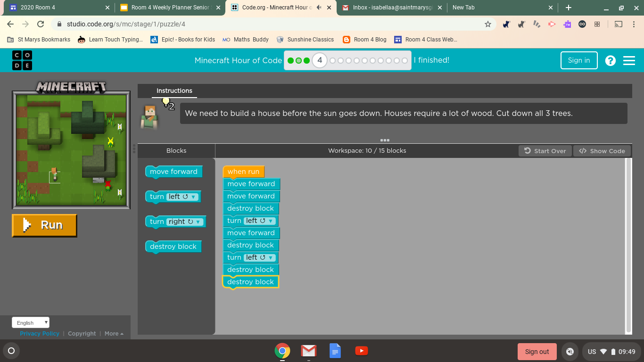Open Chrome from the shelf
This screenshot has width=644, height=362.
click(x=282, y=351)
